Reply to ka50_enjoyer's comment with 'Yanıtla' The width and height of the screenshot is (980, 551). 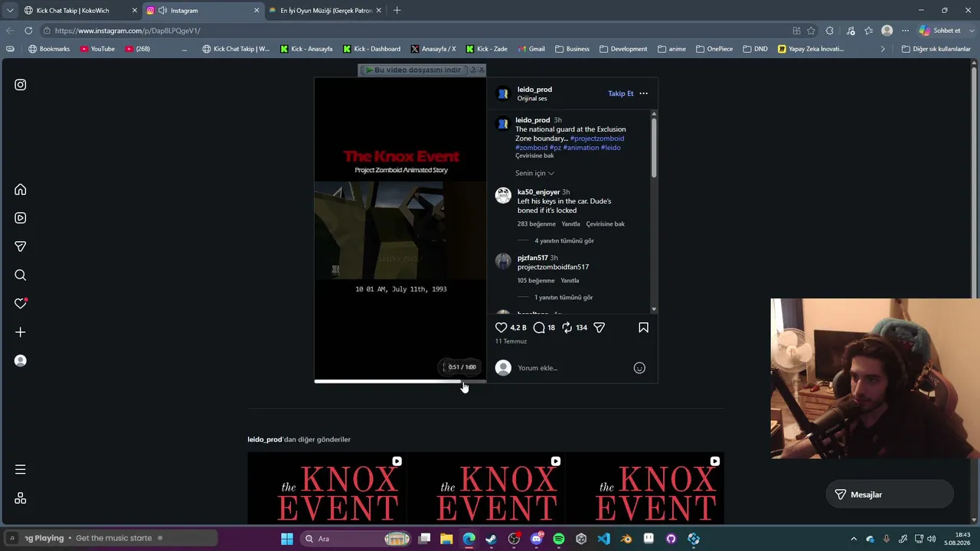(570, 224)
